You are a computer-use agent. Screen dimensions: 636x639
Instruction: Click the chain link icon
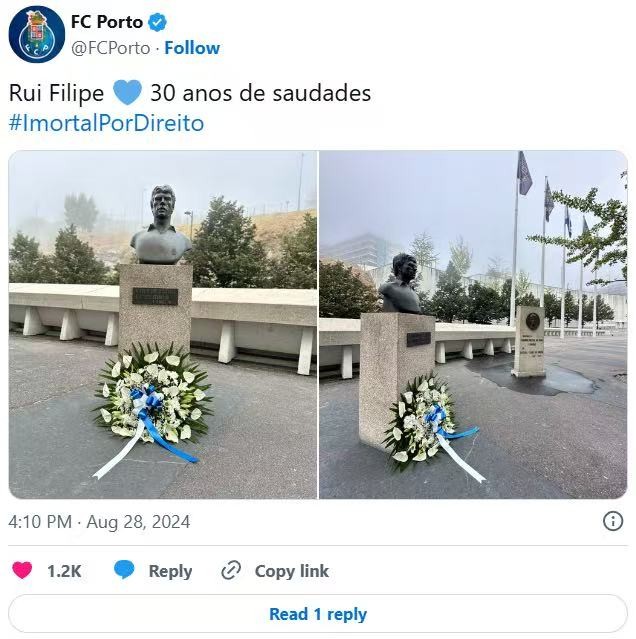point(231,570)
